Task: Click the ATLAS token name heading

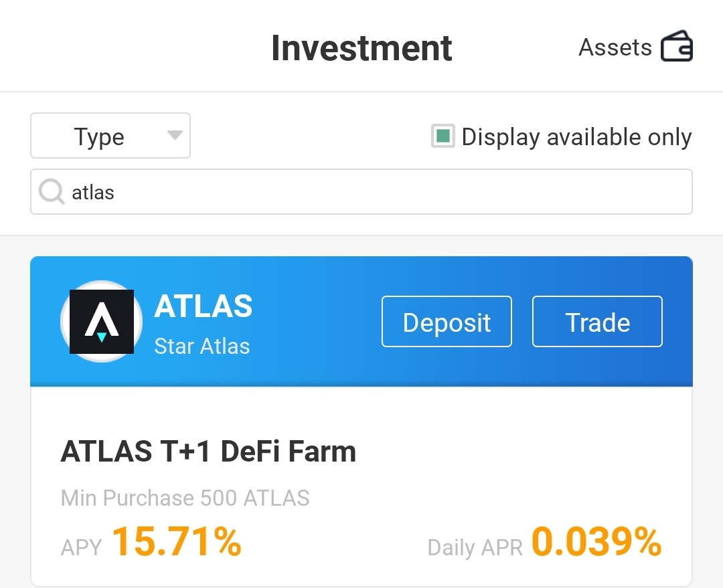Action: [204, 306]
